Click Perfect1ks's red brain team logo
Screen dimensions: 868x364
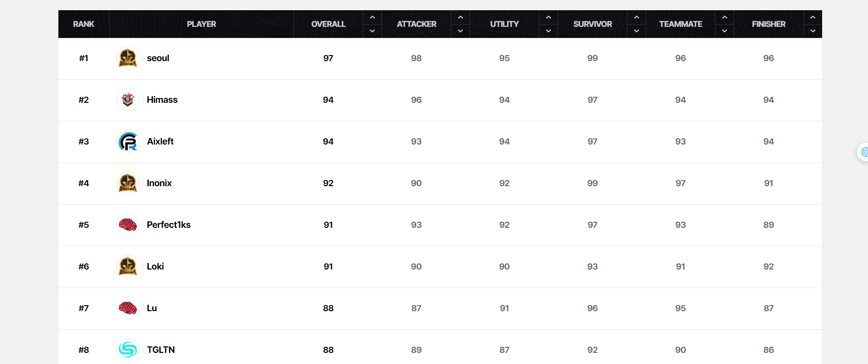[128, 225]
